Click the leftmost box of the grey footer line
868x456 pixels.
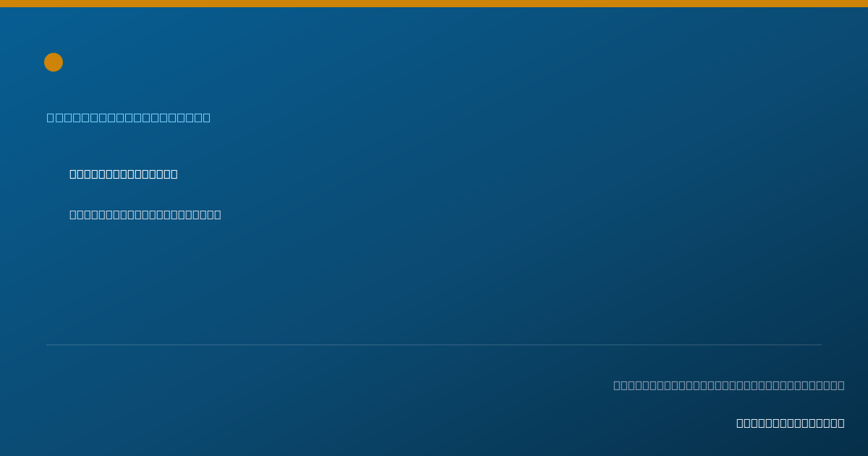617,385
